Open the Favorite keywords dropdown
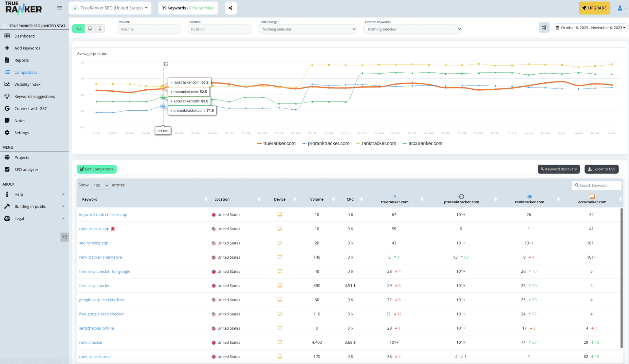Image resolution: width=629 pixels, height=364 pixels. click(x=412, y=29)
